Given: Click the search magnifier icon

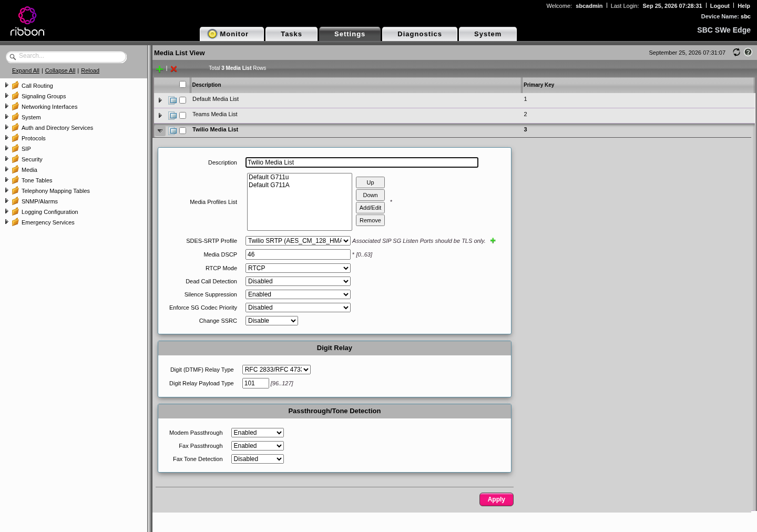Looking at the screenshot, I should pyautogui.click(x=13, y=57).
